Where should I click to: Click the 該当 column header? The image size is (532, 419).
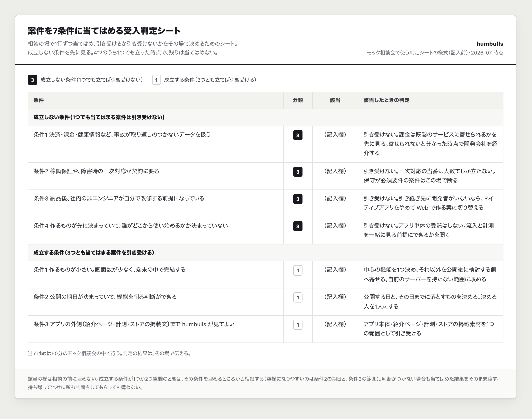point(335,100)
